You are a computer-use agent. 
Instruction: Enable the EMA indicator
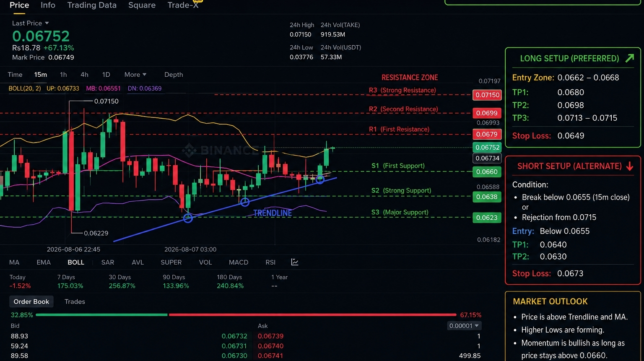click(44, 262)
